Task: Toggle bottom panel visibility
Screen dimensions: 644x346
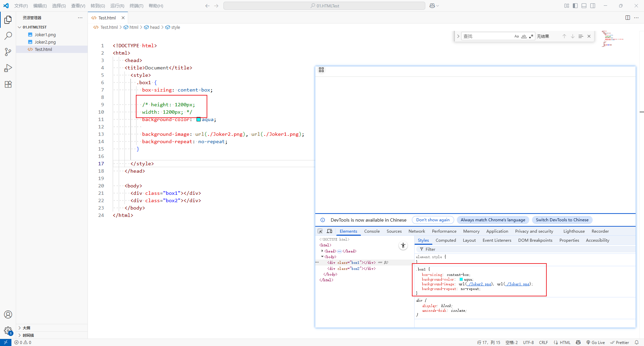Action: 584,6
